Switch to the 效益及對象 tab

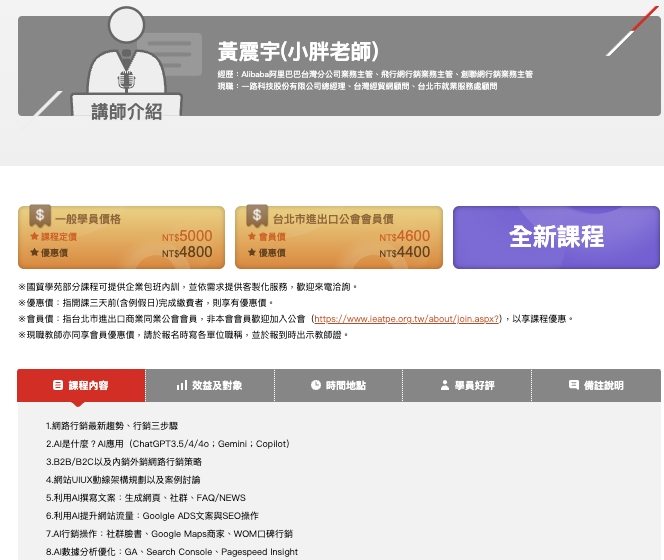click(209, 385)
